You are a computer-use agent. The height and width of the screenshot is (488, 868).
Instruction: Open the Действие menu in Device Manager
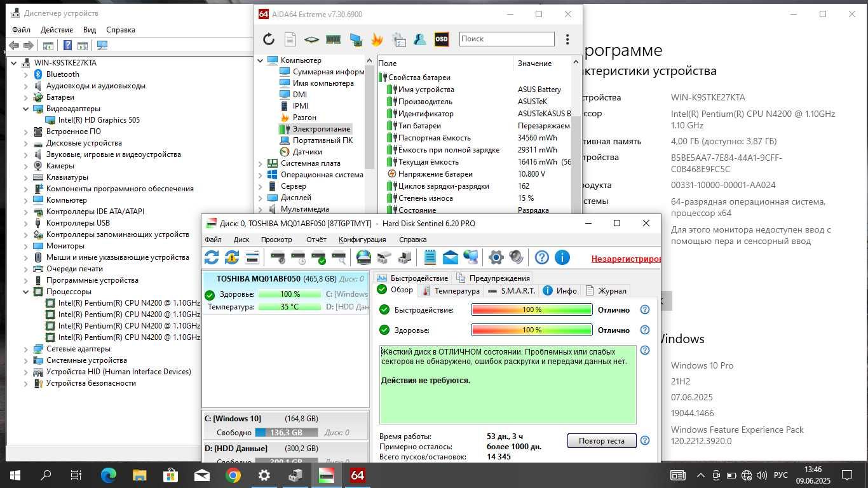(x=57, y=30)
